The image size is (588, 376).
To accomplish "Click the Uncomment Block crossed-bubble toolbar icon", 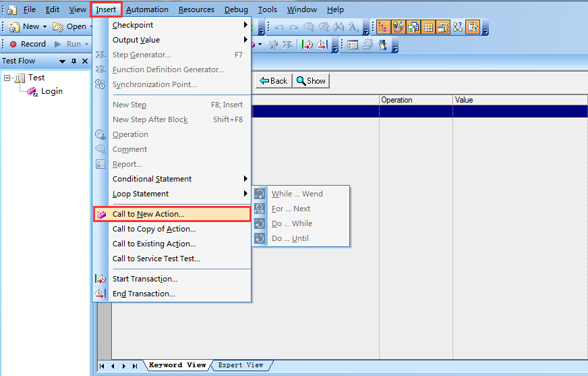I will 324,27.
